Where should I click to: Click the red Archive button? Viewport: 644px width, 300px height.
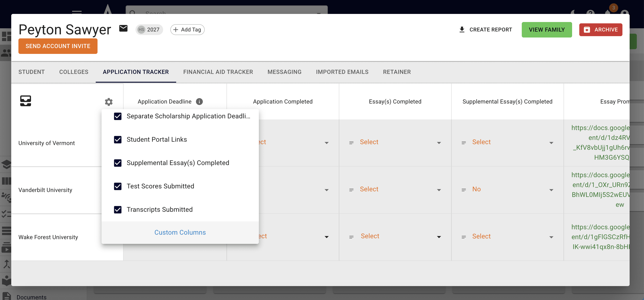[600, 29]
